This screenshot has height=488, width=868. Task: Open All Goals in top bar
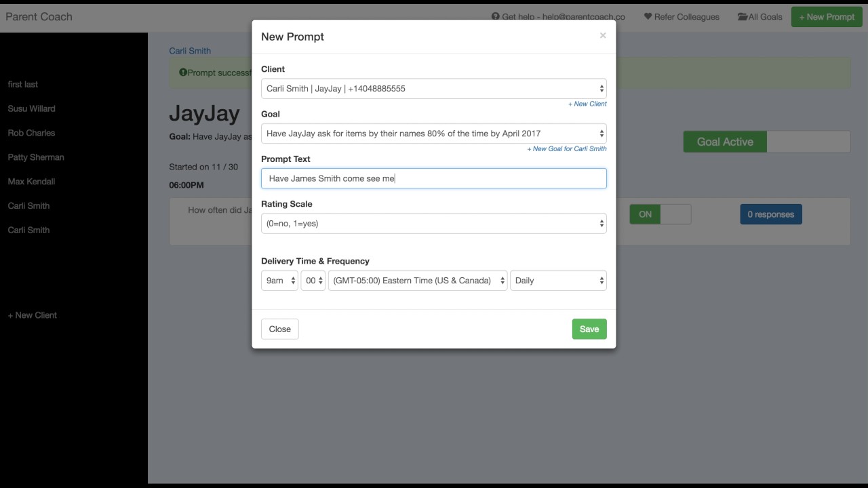click(760, 17)
